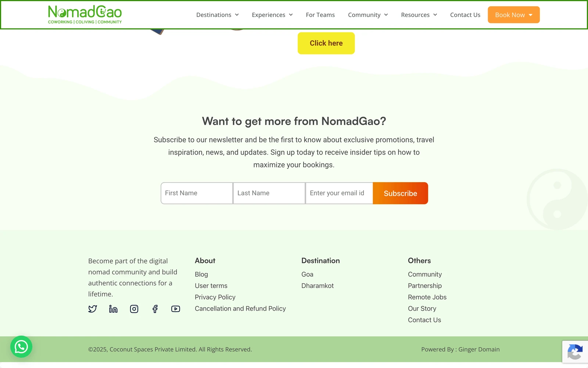Viewport: 588px width, 368px height.
Task: Click the yellow Click here button
Action: (326, 43)
